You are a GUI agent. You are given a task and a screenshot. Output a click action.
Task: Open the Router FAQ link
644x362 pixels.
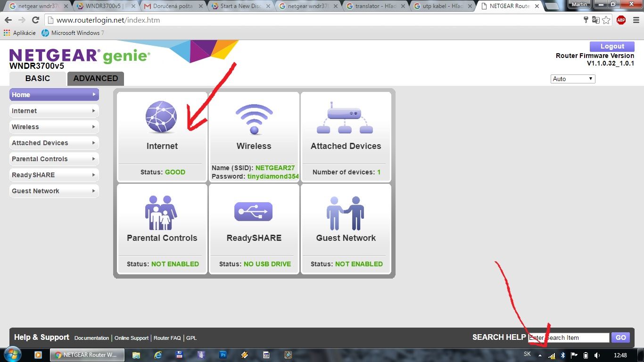167,338
